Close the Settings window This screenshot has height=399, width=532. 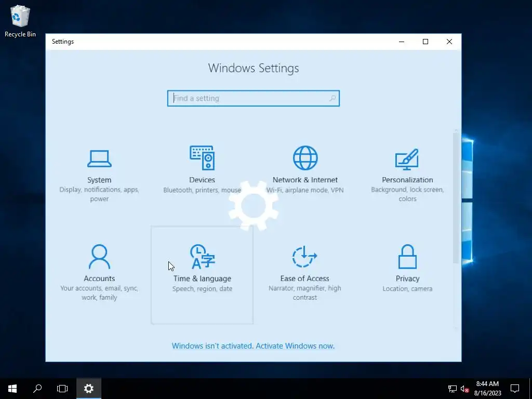(x=449, y=42)
